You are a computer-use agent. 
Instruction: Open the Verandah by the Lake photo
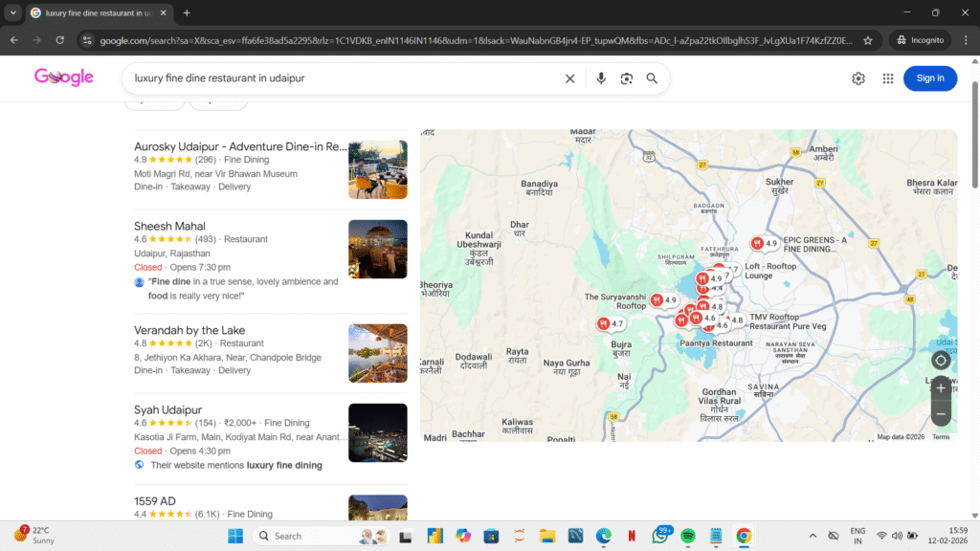pos(378,353)
